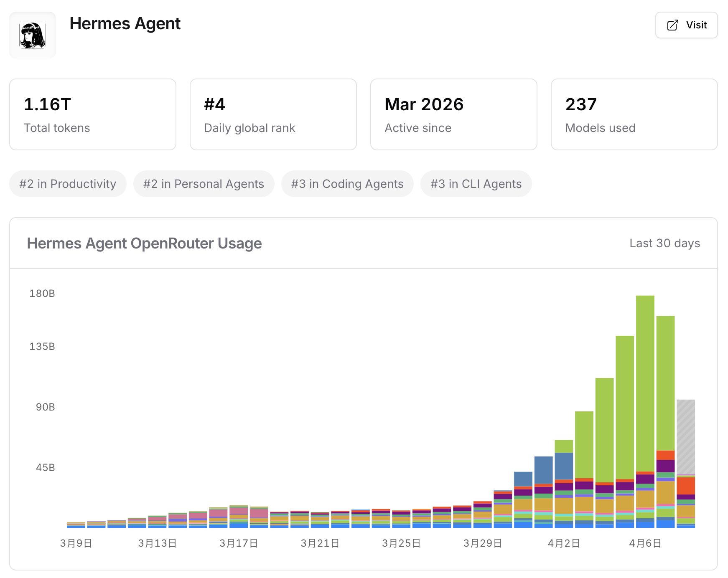The width and height of the screenshot is (728, 578).
Task: Click the 4月6日 date label on the x-axis
Action: point(645,543)
